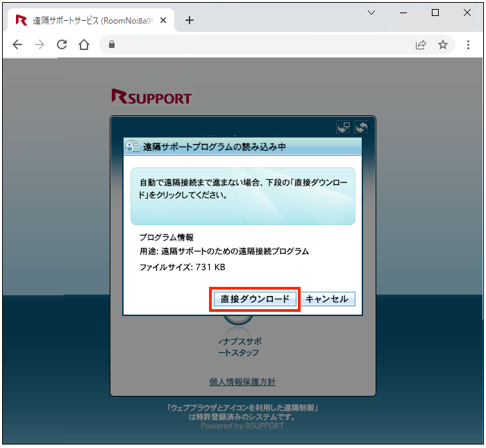The width and height of the screenshot is (486, 448).
Task: Select the 遠隔サポートサービス browser tab
Action: (x=91, y=20)
